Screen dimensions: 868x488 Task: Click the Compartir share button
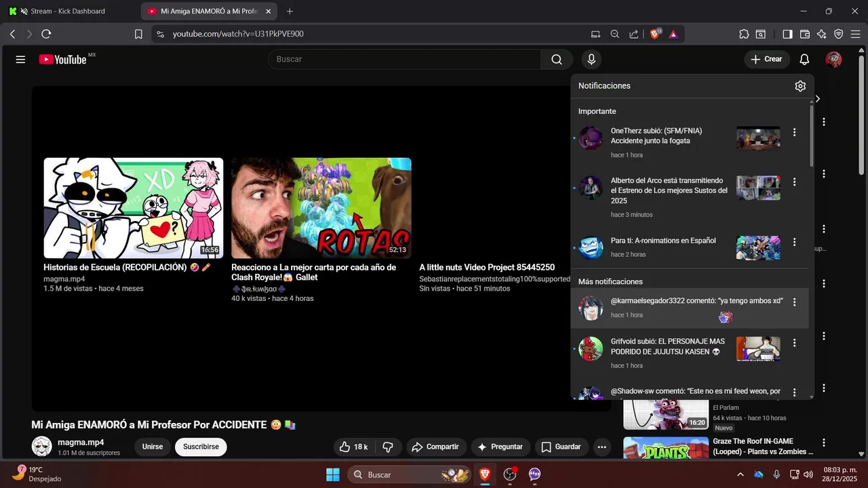tap(436, 447)
